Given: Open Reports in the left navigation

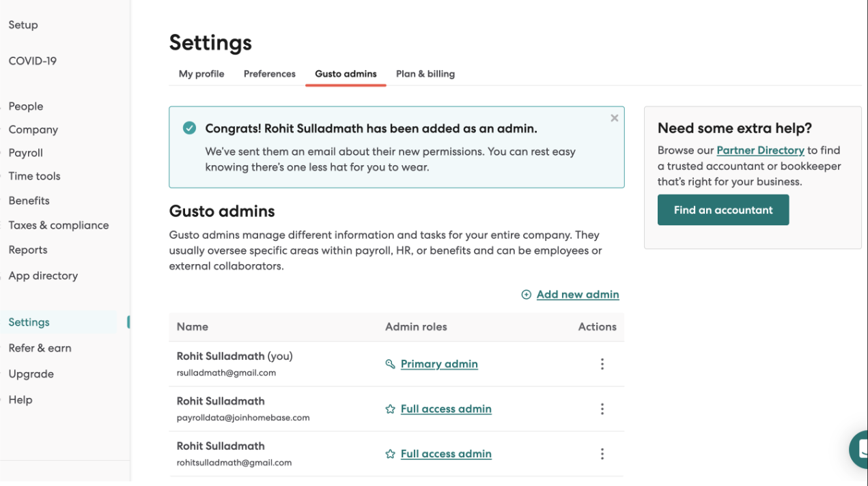Looking at the screenshot, I should point(27,249).
